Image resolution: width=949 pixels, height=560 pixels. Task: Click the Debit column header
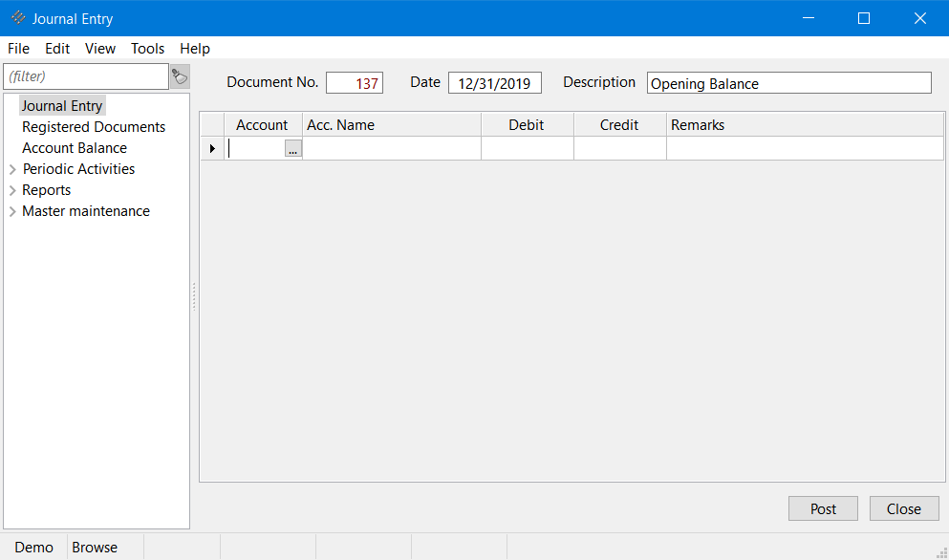click(x=527, y=125)
